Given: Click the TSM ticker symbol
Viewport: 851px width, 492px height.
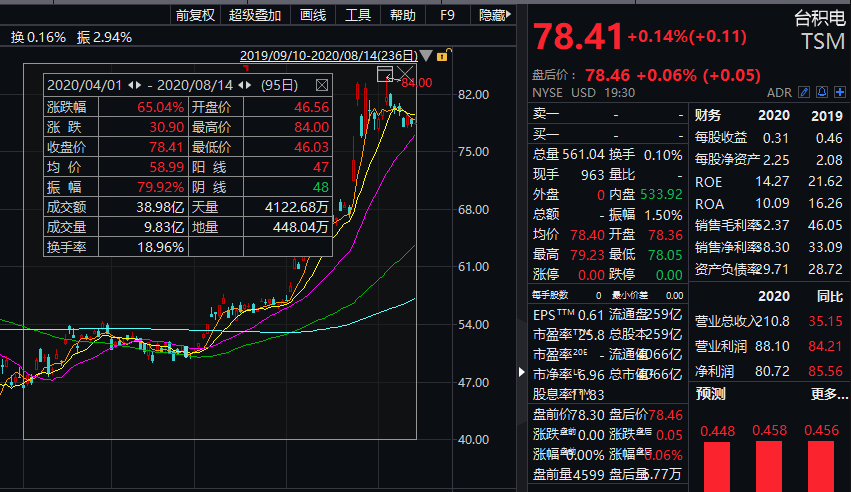Looking at the screenshot, I should (x=823, y=42).
